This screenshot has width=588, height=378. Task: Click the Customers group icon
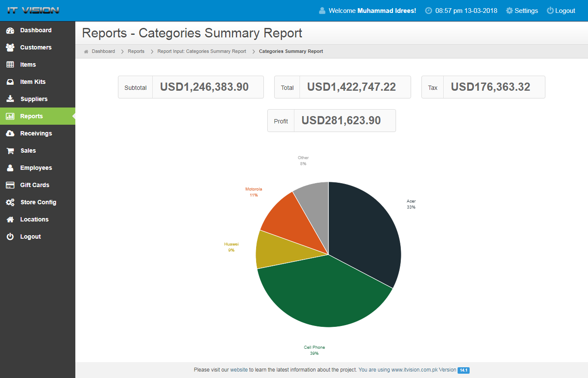pyautogui.click(x=10, y=48)
